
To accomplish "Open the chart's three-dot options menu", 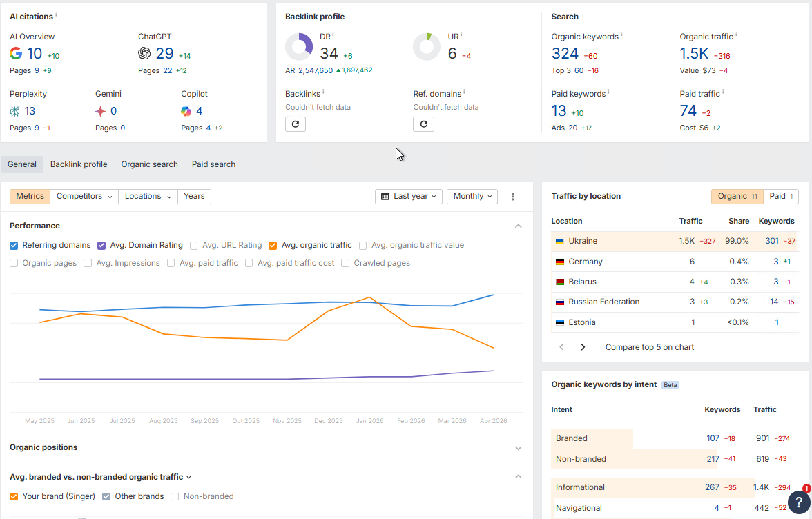I will click(x=512, y=197).
